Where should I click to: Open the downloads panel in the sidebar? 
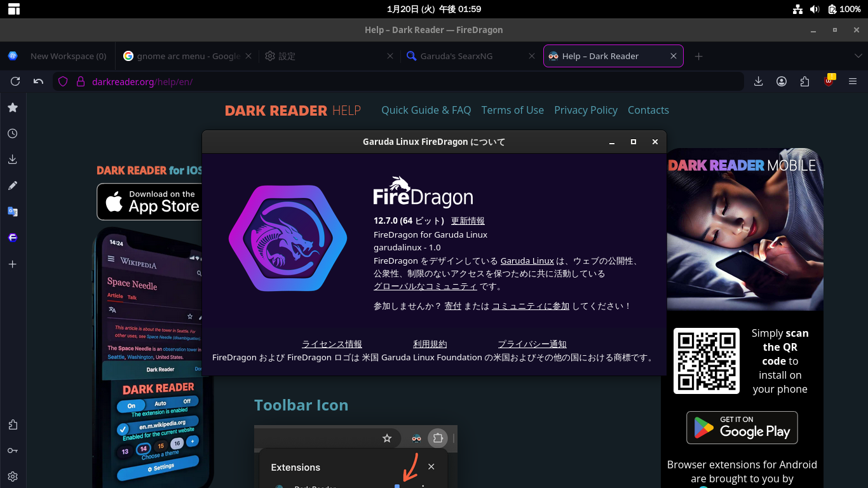click(13, 159)
